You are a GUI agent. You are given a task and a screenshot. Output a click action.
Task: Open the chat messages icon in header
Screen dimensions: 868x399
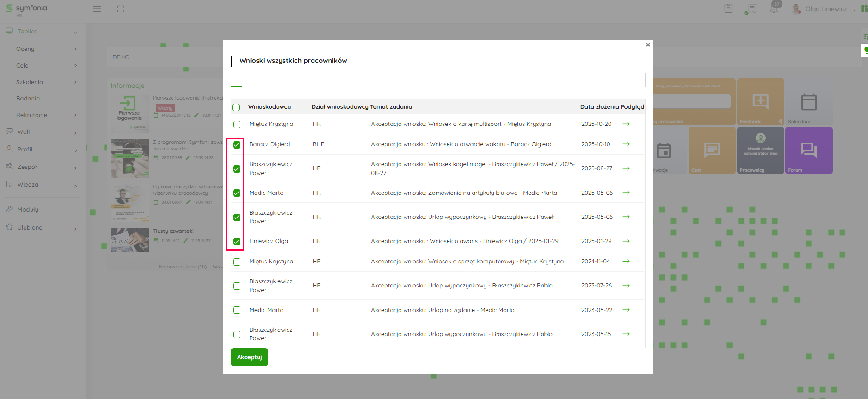pos(752,9)
